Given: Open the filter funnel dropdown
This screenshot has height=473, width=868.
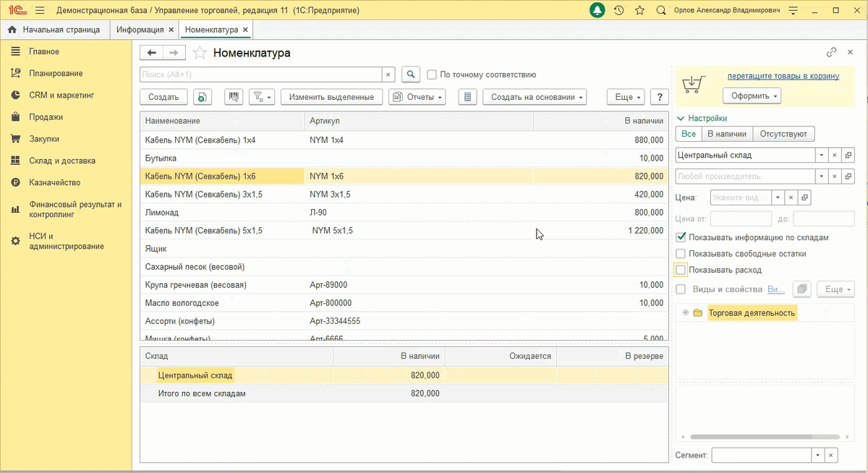Looking at the screenshot, I should [262, 97].
